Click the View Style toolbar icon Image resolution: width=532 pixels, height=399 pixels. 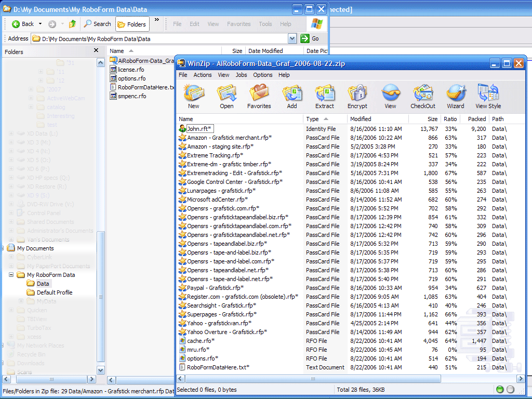488,96
